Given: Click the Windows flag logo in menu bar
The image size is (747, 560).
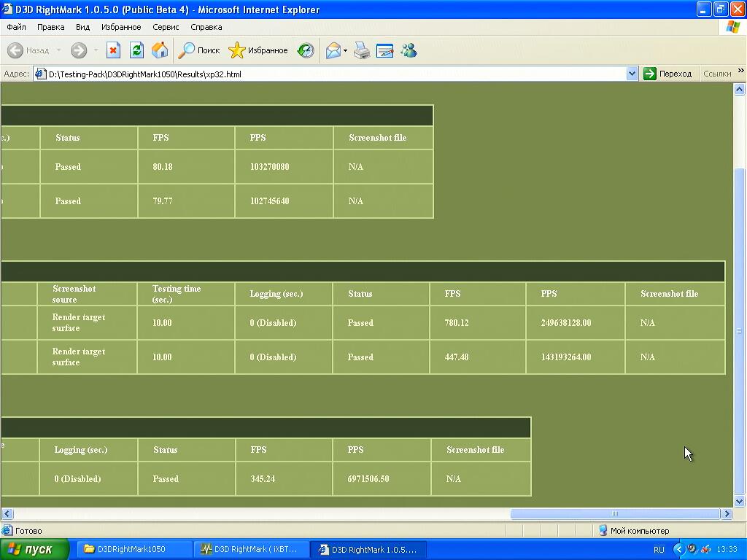Looking at the screenshot, I should click(x=732, y=27).
